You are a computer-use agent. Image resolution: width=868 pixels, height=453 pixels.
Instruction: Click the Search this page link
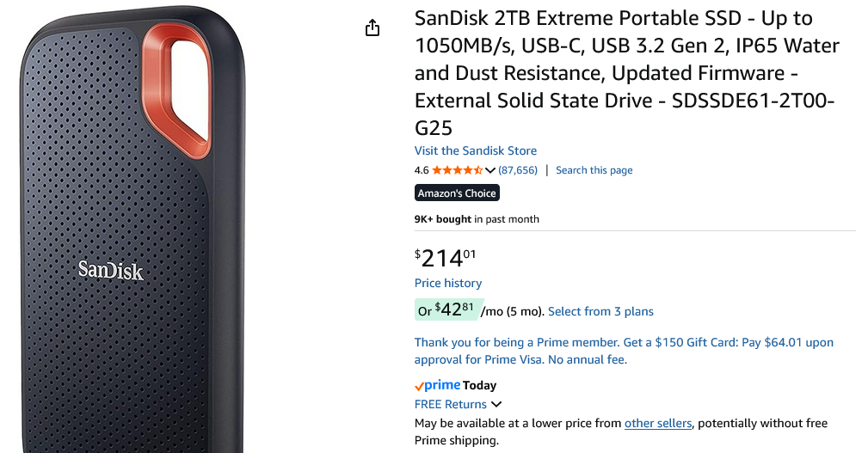coord(594,170)
